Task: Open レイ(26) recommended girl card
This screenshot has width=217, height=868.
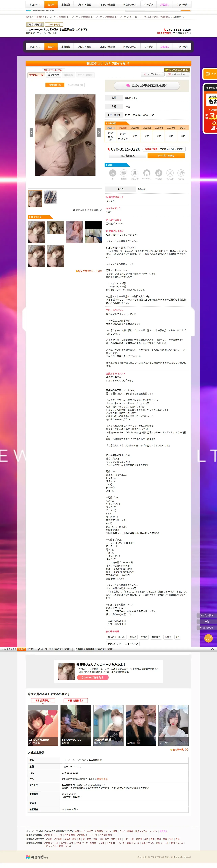Action: [x=174, y=725]
